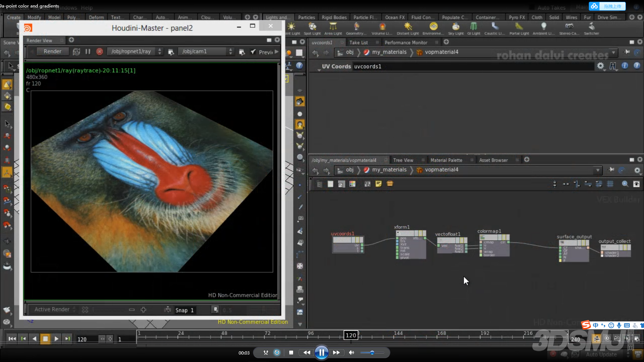The width and height of the screenshot is (644, 362).
Task: Select the GI Light shelf tool
Action: (x=473, y=28)
